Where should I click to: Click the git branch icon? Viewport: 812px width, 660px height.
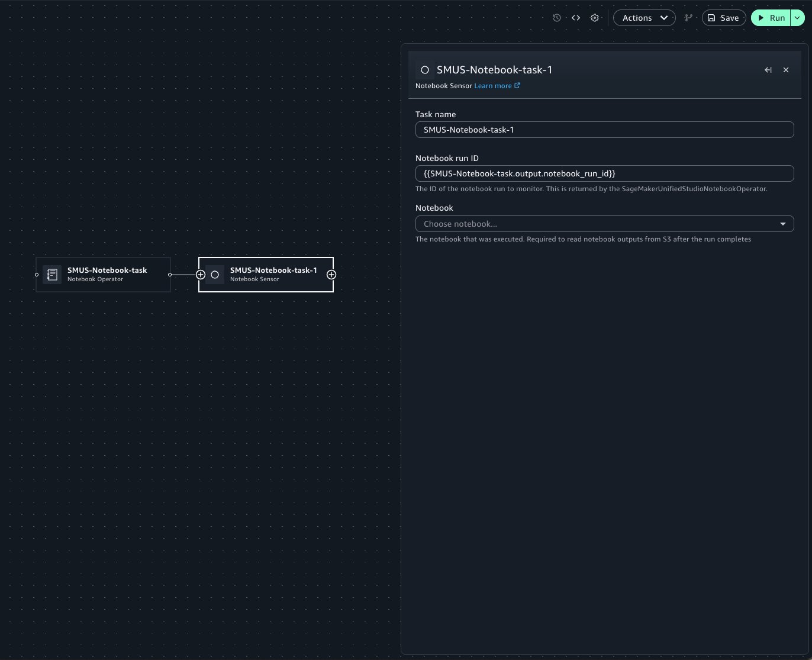688,18
